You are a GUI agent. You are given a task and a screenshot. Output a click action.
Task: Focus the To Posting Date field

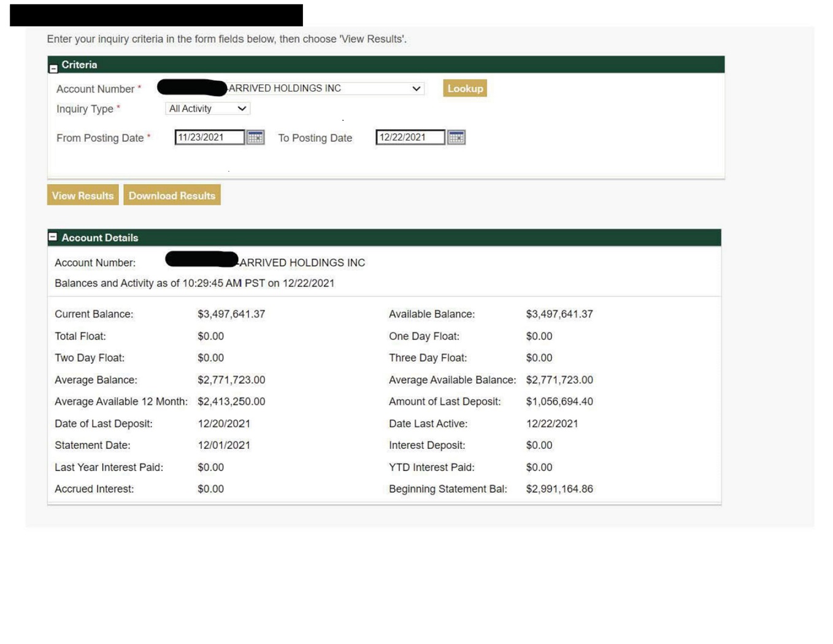(x=410, y=137)
